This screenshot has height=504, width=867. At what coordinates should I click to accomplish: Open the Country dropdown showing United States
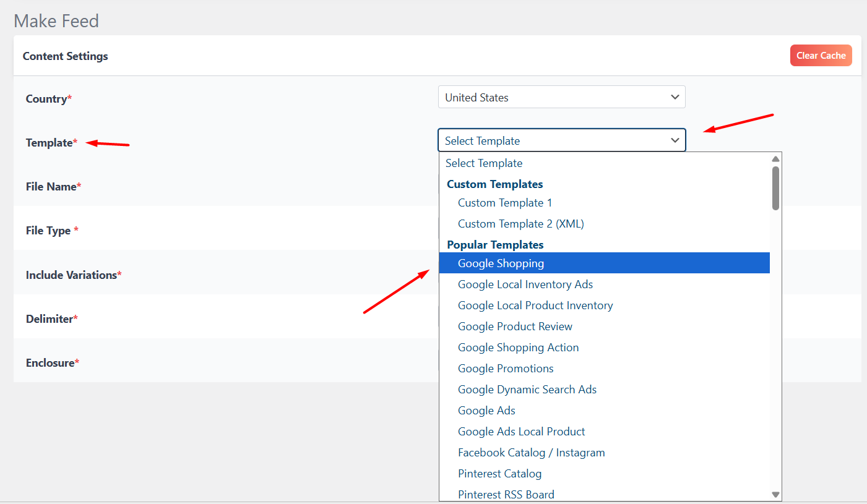561,97
